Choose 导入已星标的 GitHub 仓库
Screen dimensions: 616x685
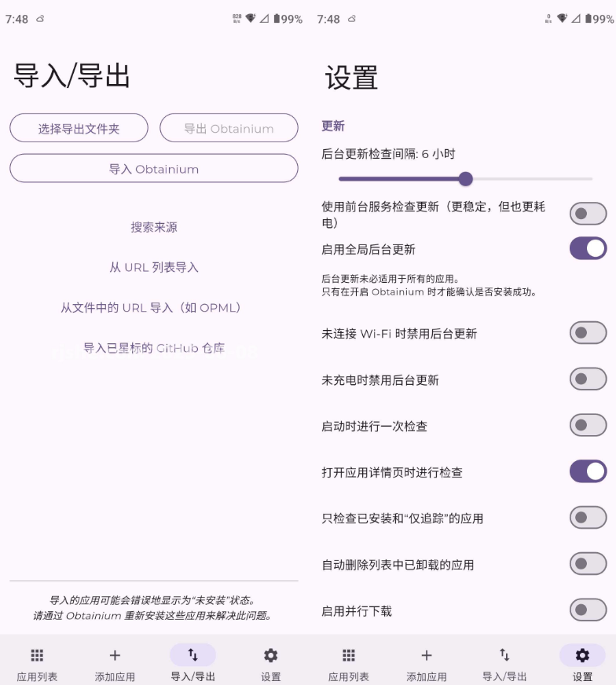click(x=154, y=348)
